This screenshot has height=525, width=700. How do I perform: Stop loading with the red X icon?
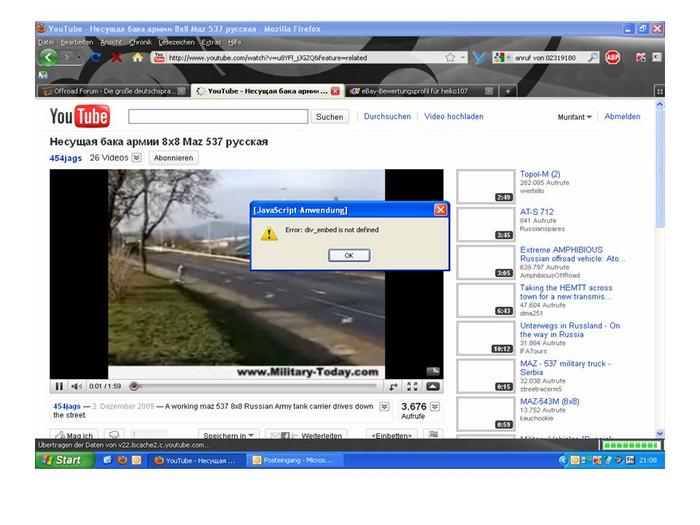(117, 57)
